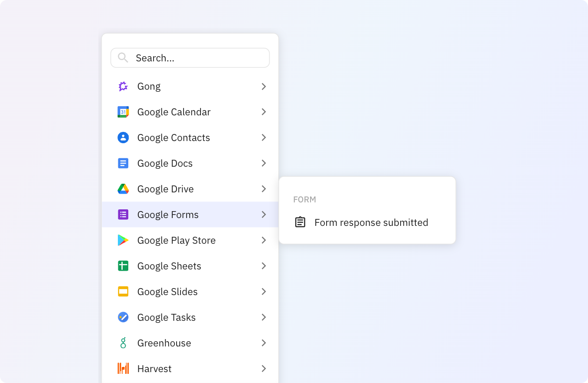
Task: Click the clipboard icon beside Form response submitted
Action: click(300, 222)
